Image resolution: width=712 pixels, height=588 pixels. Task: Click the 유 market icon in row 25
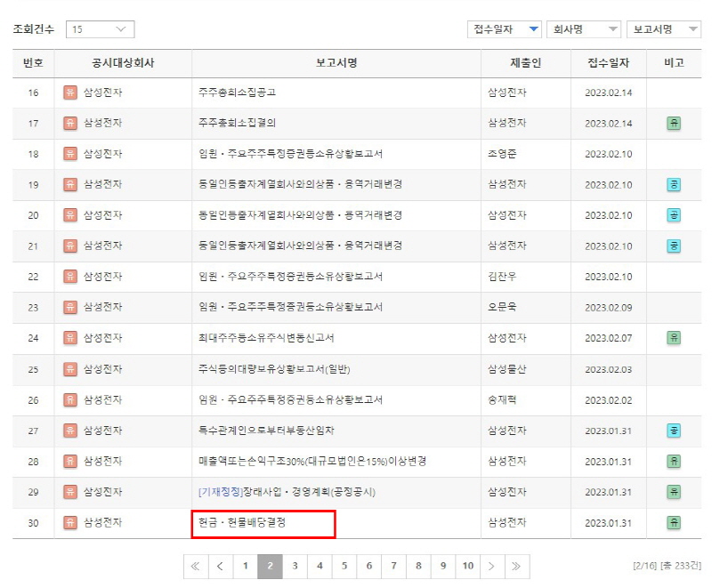(70, 369)
